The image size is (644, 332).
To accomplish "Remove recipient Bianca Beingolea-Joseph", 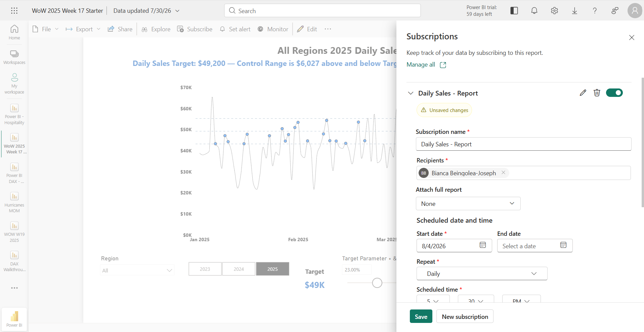I will pyautogui.click(x=503, y=173).
